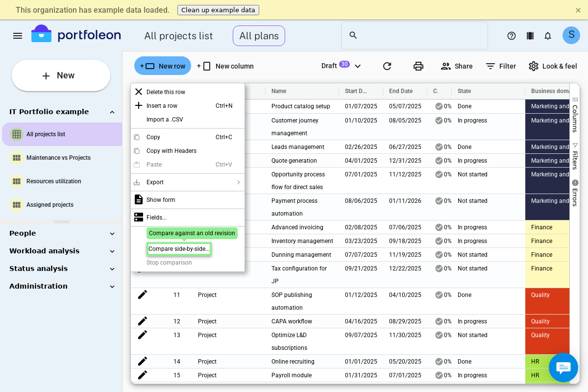The image size is (588, 392).
Task: Click the print icon
Action: 418,66
